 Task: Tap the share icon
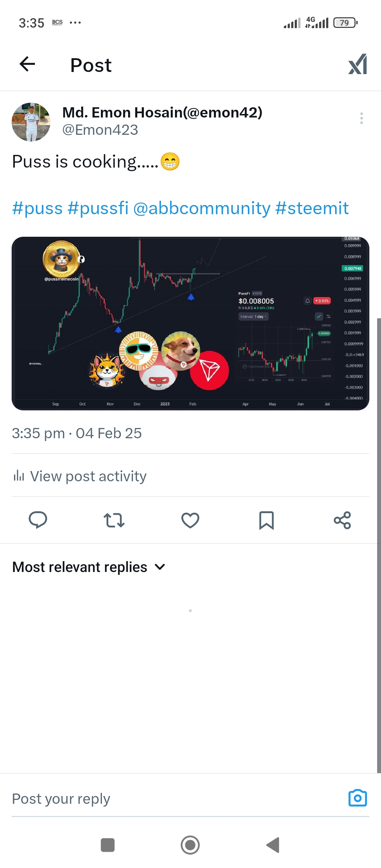(x=342, y=520)
